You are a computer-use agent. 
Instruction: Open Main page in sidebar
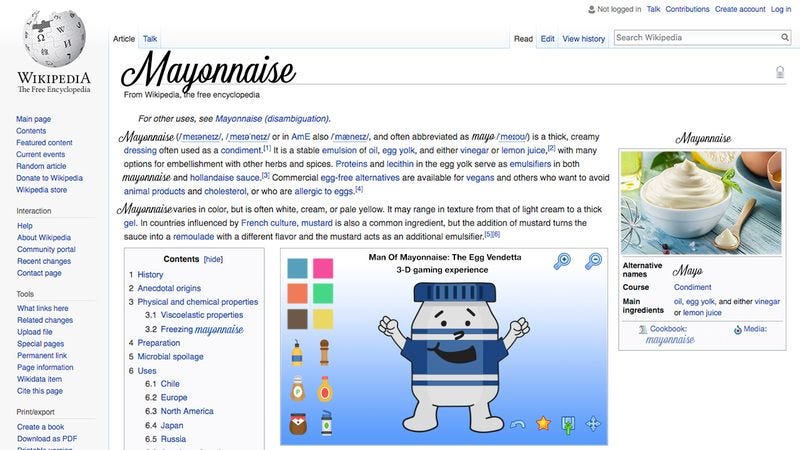34,119
